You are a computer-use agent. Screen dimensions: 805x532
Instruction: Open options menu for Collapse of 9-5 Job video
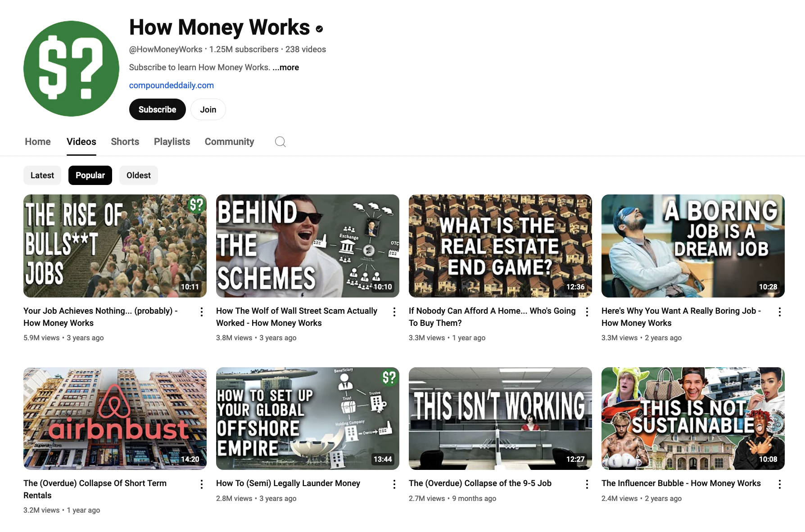pos(587,484)
